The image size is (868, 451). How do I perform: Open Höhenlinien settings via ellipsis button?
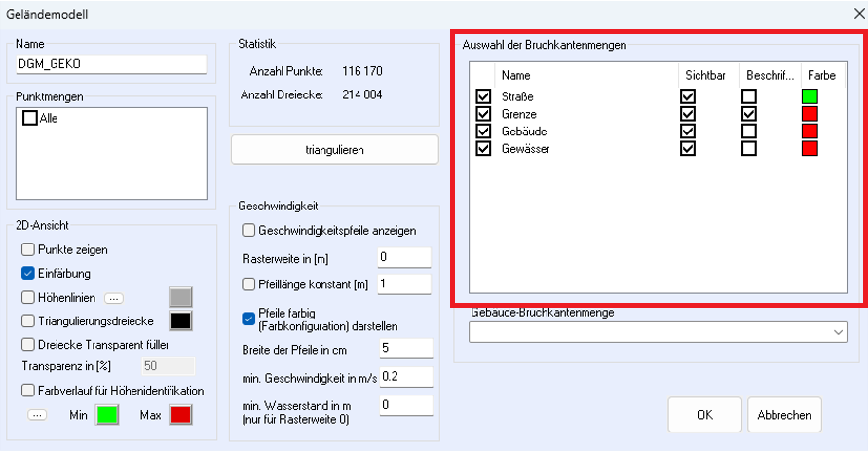point(113,298)
